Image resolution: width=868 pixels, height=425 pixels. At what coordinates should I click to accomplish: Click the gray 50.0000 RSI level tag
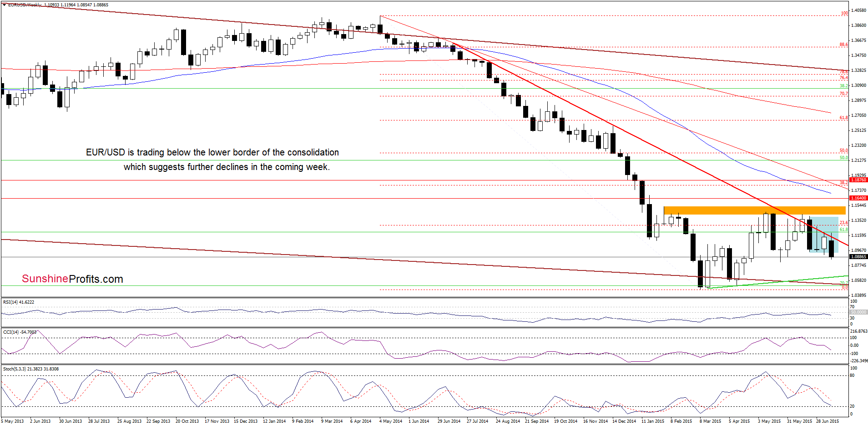(858, 312)
